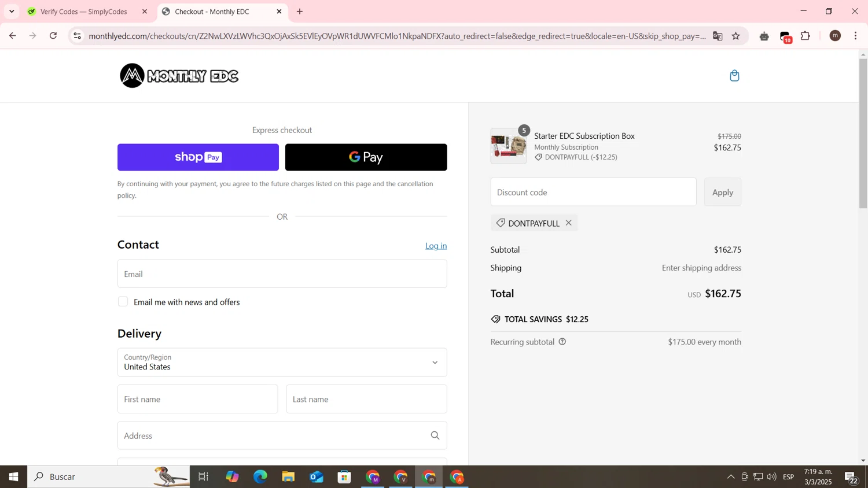Focus the Email input field
Image resolution: width=868 pixels, height=488 pixels.
pyautogui.click(x=282, y=273)
